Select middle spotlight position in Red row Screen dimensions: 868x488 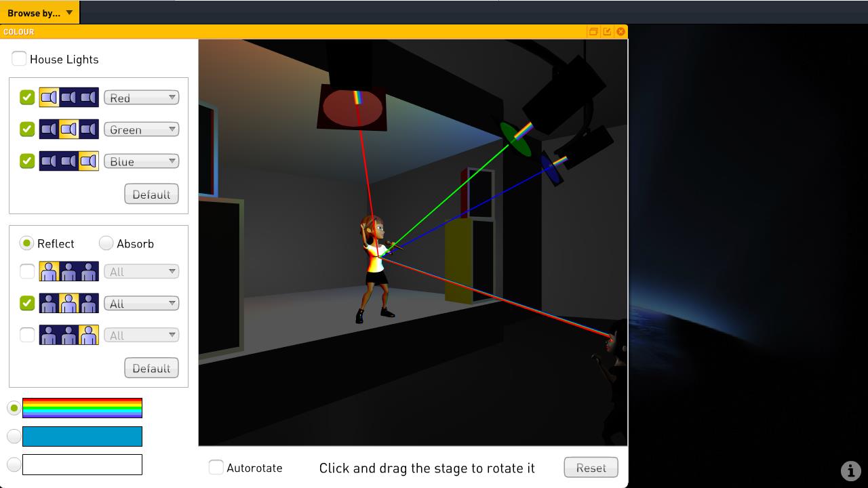click(68, 98)
